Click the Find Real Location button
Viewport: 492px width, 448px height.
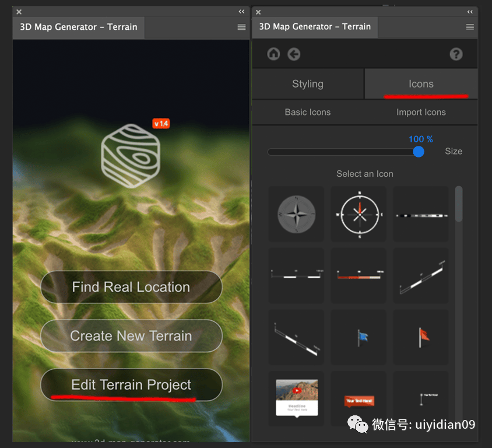[x=131, y=287]
